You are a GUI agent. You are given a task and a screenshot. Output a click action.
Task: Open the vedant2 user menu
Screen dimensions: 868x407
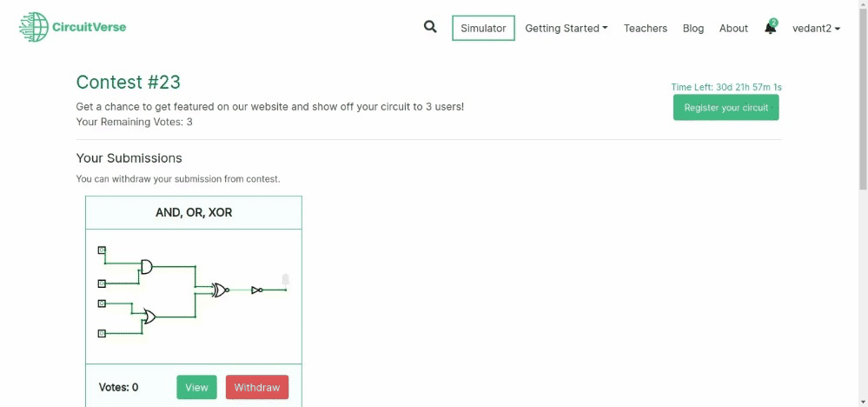(816, 28)
